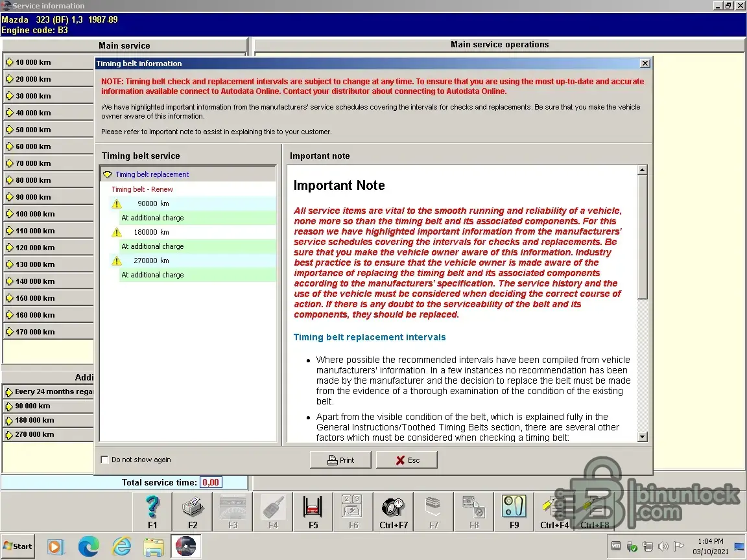Click the Print button

(x=340, y=460)
